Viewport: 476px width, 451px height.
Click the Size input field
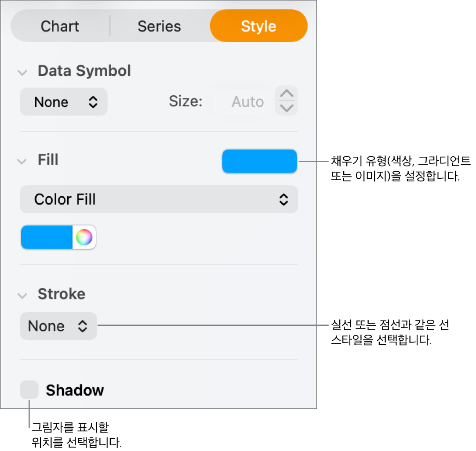[241, 102]
